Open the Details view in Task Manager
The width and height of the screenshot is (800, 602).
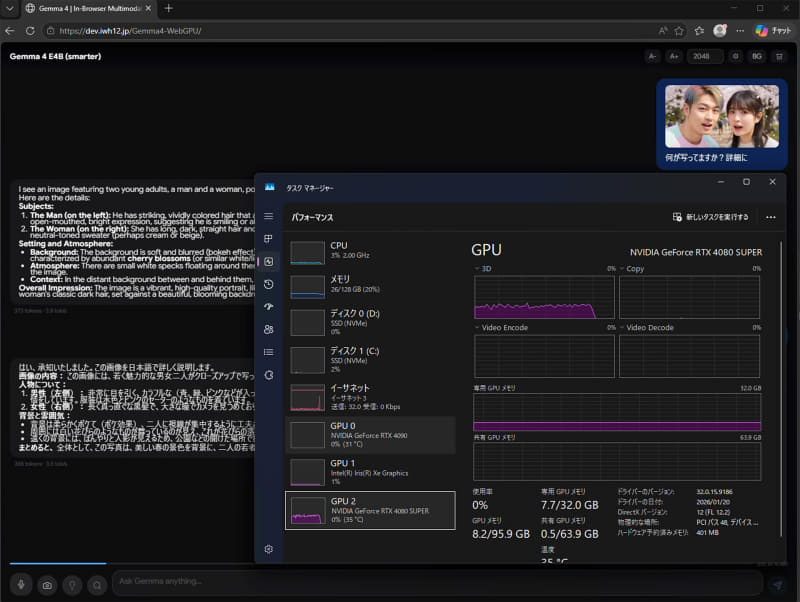pyautogui.click(x=268, y=352)
